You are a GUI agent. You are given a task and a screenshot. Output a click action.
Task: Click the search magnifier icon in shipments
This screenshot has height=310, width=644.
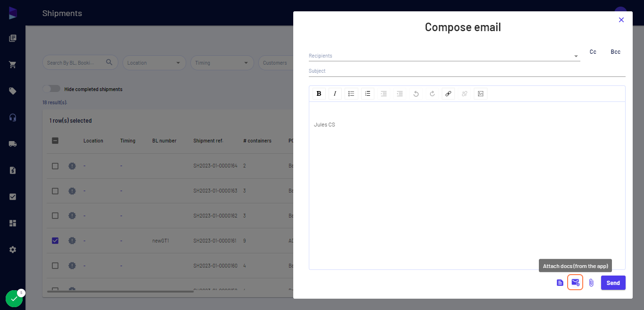pyautogui.click(x=109, y=62)
